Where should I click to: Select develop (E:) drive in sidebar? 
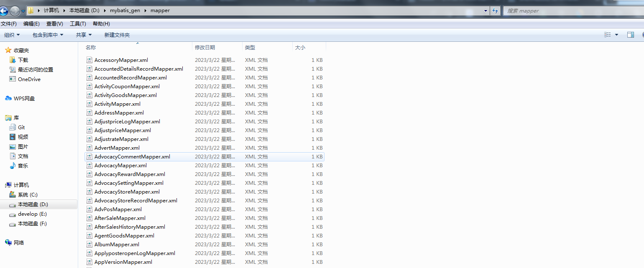pos(32,214)
